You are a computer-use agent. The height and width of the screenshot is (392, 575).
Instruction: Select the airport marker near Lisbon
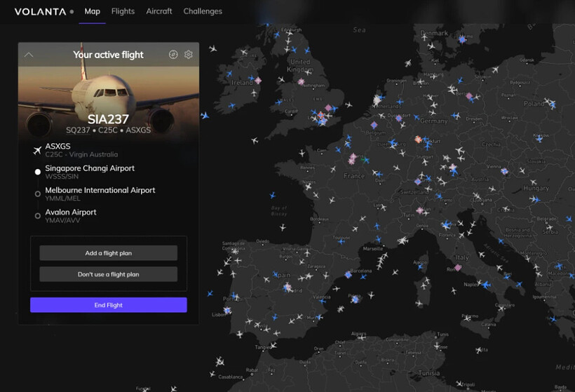click(227, 311)
